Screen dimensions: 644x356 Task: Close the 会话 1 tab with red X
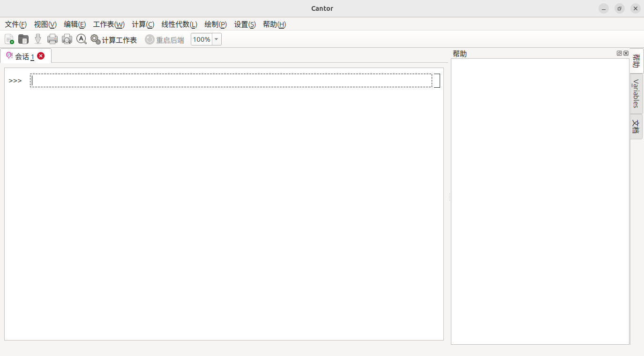click(x=41, y=56)
